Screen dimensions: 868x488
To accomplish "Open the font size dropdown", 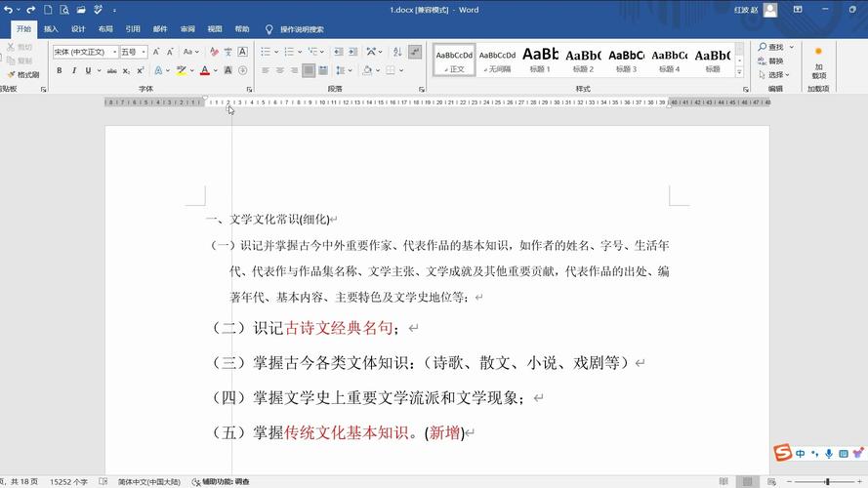I will coord(144,52).
